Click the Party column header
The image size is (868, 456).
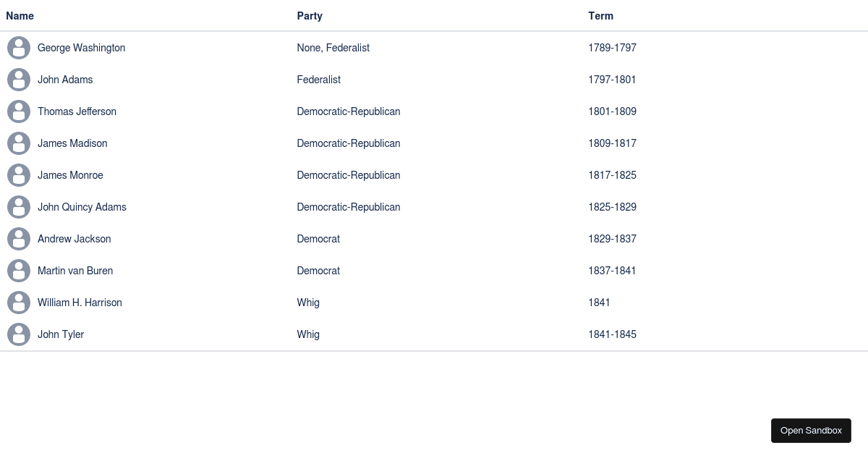click(x=310, y=16)
